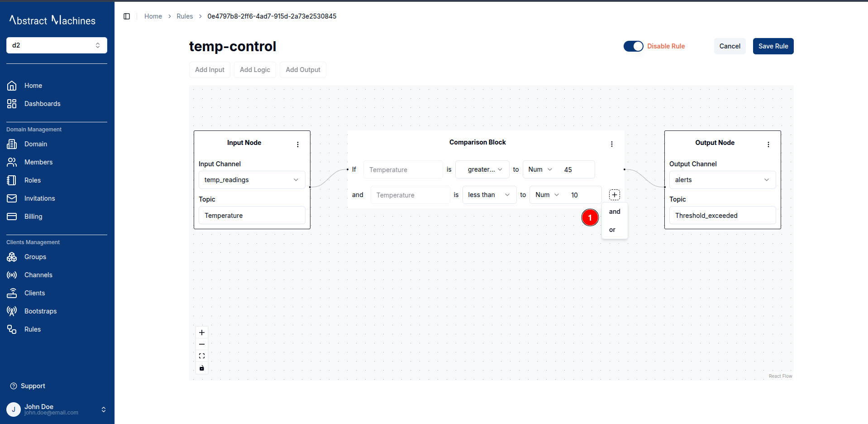Click the Support help circle icon
This screenshot has height=424, width=868.
coord(14,386)
